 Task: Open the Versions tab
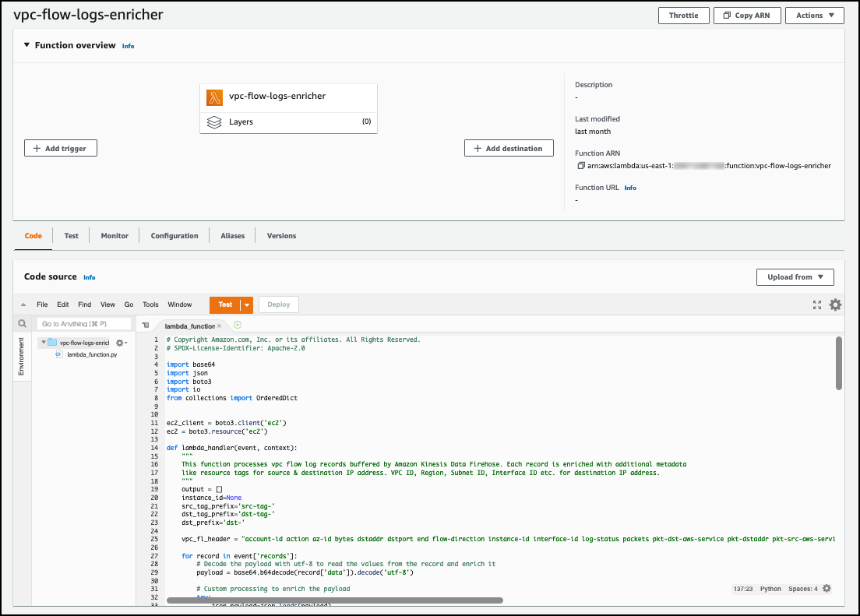[281, 236]
